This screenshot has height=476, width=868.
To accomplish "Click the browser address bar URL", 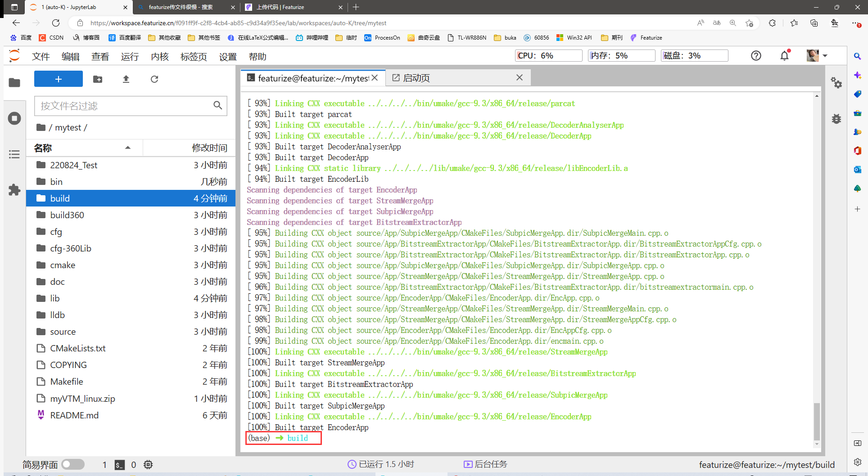I will tap(238, 23).
